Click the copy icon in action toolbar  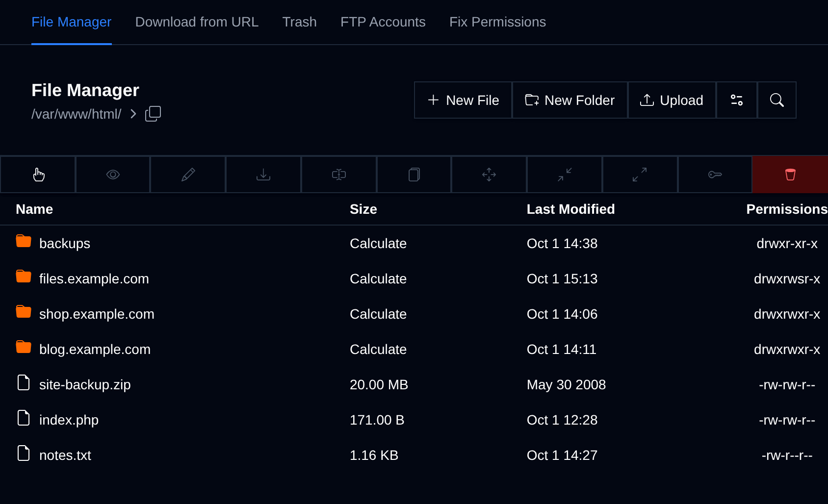click(x=414, y=175)
